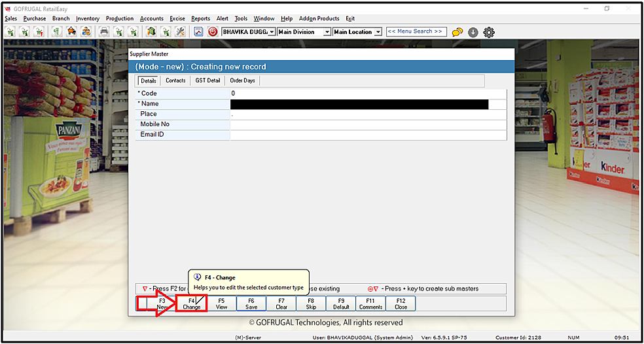The height and width of the screenshot is (344, 644).
Task: Open the Help menu
Action: 287,18
